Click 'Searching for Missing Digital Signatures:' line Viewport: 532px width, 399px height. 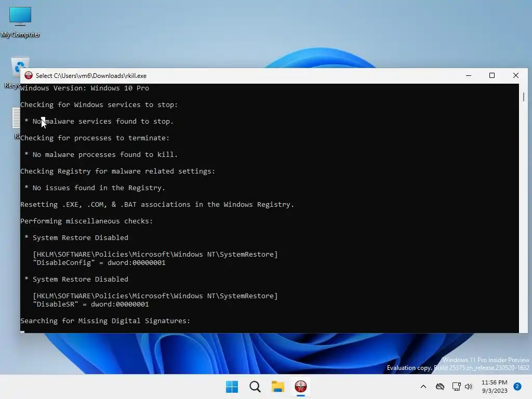105,321
